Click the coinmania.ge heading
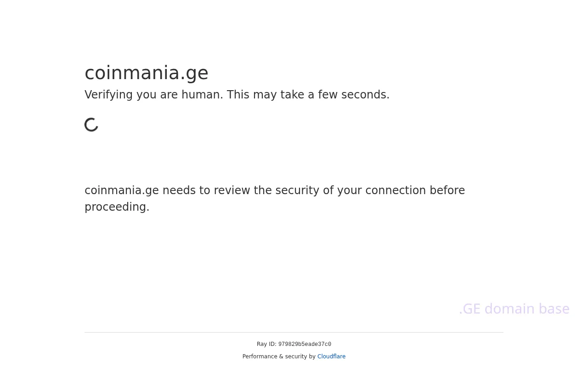This screenshot has height=368, width=588. (x=147, y=73)
